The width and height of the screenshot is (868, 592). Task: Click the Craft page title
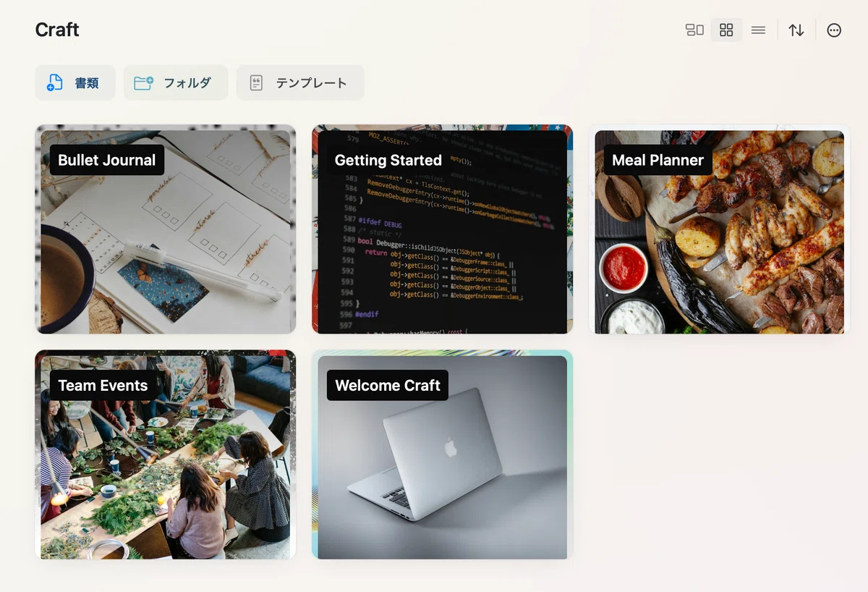57,30
